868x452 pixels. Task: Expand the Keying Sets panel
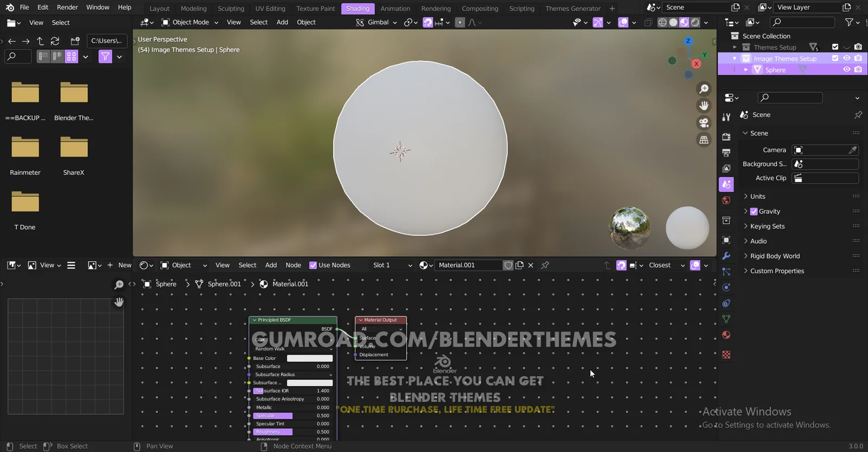pyautogui.click(x=767, y=226)
